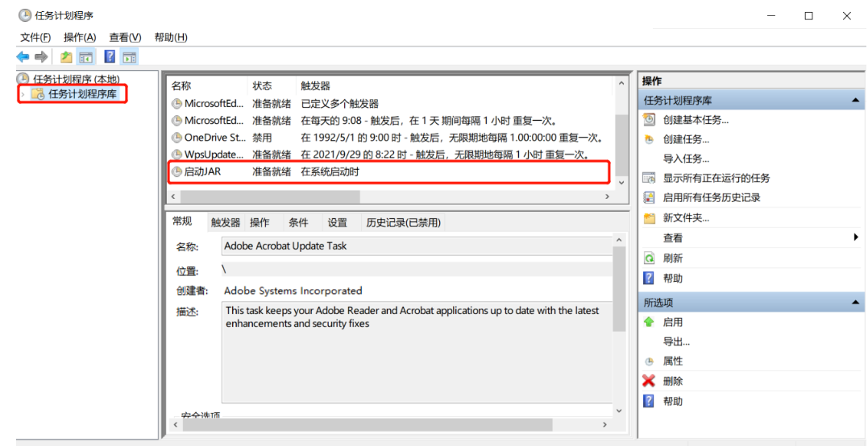
Task: Click the blue Help toolbar icon
Action: (110, 56)
